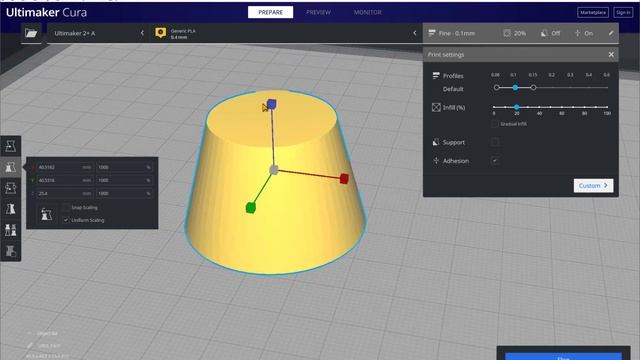Select the Mirror tool in left toolbar
The height and width of the screenshot is (360, 640).
tap(11, 209)
